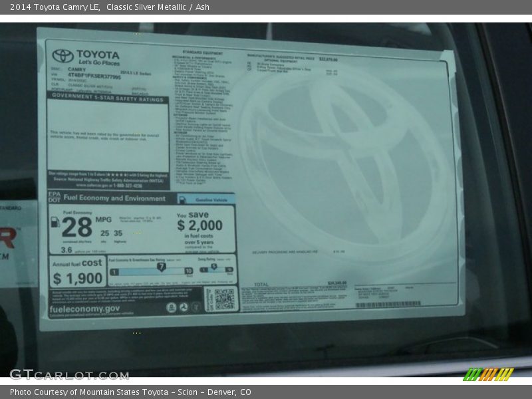Image resolution: width=532 pixels, height=399 pixels.
Task: Click the VIN '4T4BF1FK5ER377995'
Action: coord(94,76)
